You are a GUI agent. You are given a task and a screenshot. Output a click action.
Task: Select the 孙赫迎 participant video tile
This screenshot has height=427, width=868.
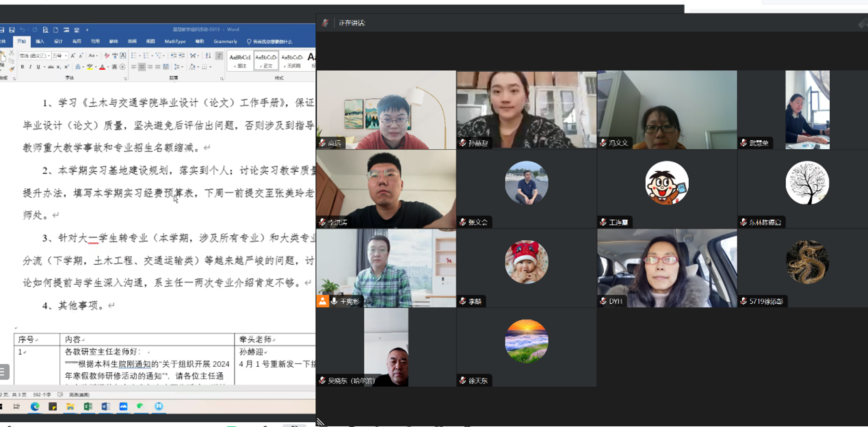click(526, 109)
